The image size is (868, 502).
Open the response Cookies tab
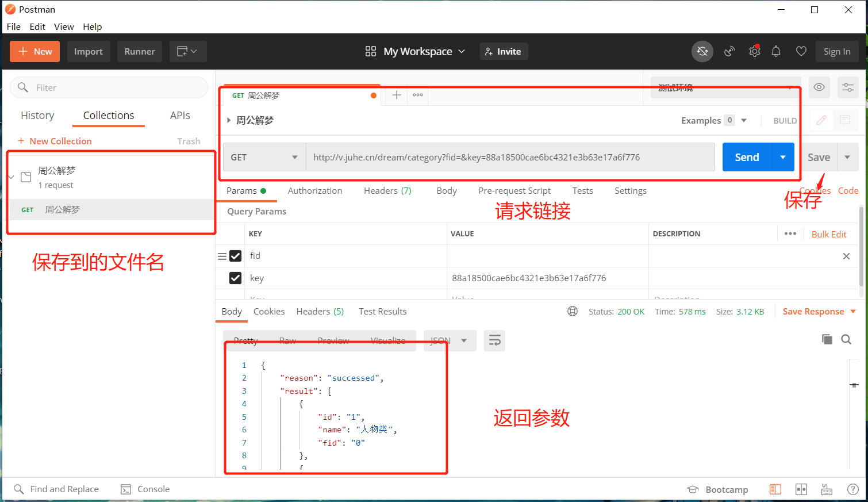click(x=269, y=312)
